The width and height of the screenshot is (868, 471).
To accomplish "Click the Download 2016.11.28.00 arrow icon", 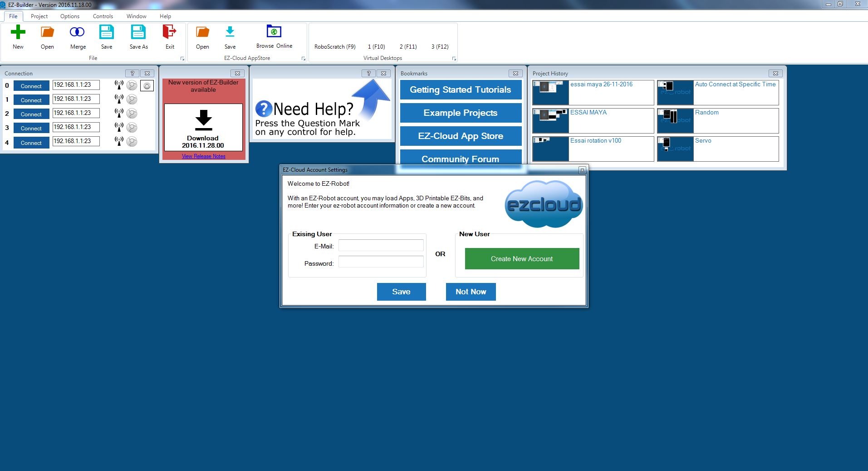I will (x=203, y=120).
